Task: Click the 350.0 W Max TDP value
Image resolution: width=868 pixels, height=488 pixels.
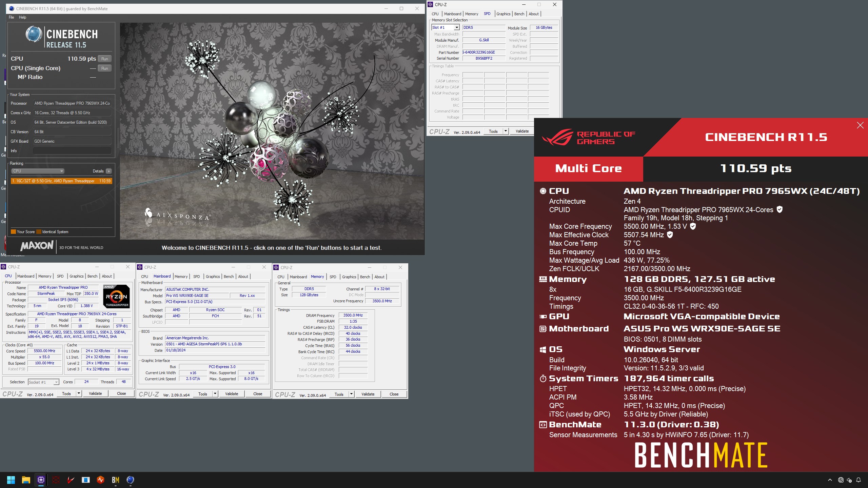Action: [x=91, y=294]
